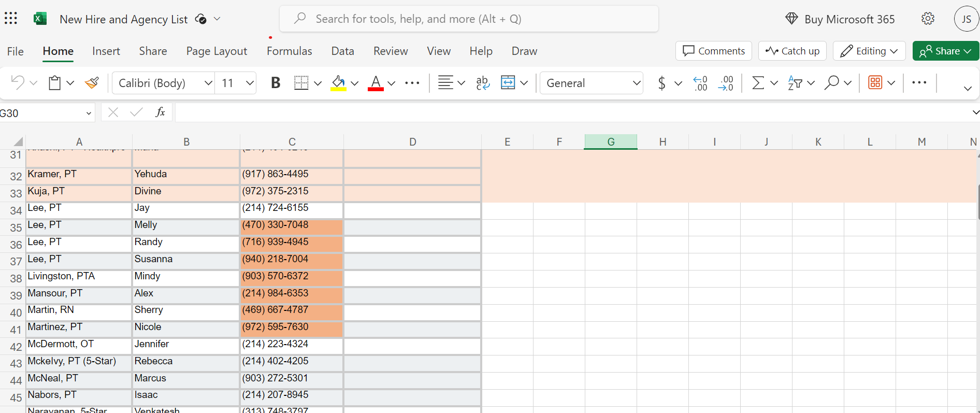980x413 pixels.
Task: Click the Find magnifier icon
Action: pyautogui.click(x=831, y=83)
